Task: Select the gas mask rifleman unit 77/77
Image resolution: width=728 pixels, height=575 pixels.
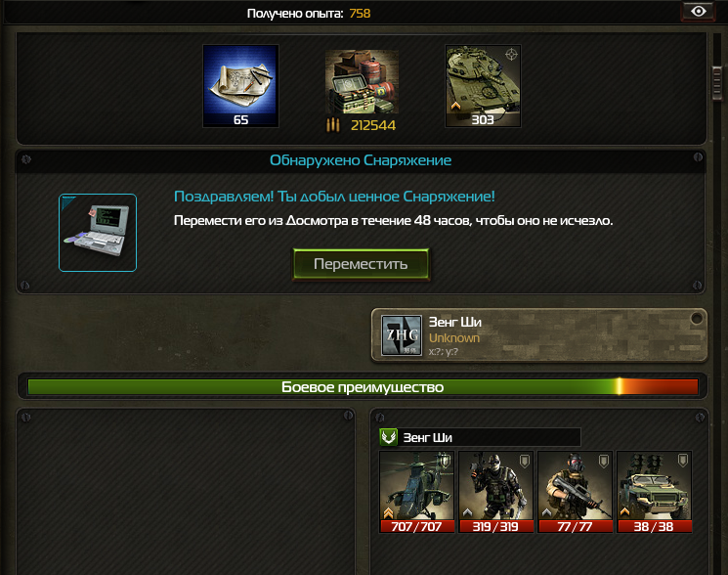Action: tap(575, 492)
